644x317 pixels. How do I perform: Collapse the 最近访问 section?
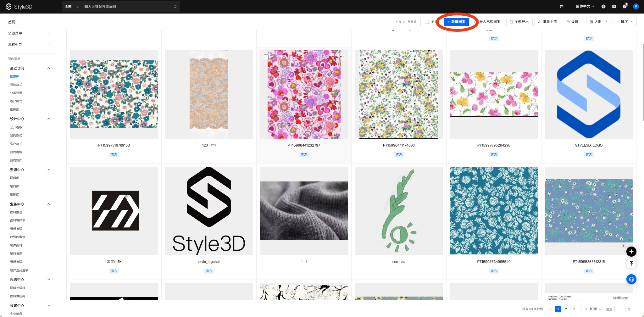point(49,68)
